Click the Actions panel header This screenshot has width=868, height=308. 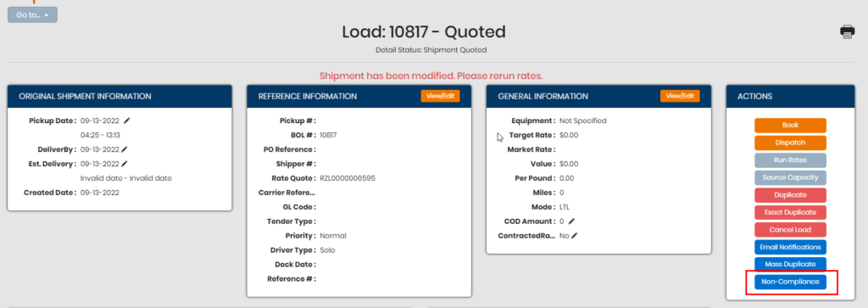point(791,96)
